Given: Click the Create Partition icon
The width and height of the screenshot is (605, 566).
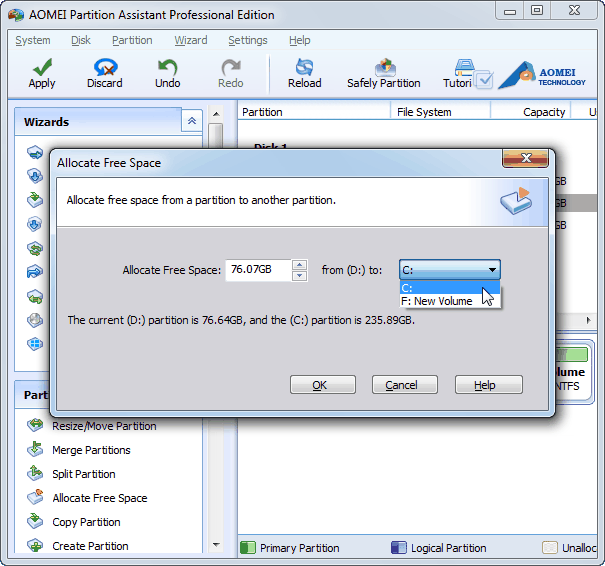Looking at the screenshot, I should coord(35,545).
